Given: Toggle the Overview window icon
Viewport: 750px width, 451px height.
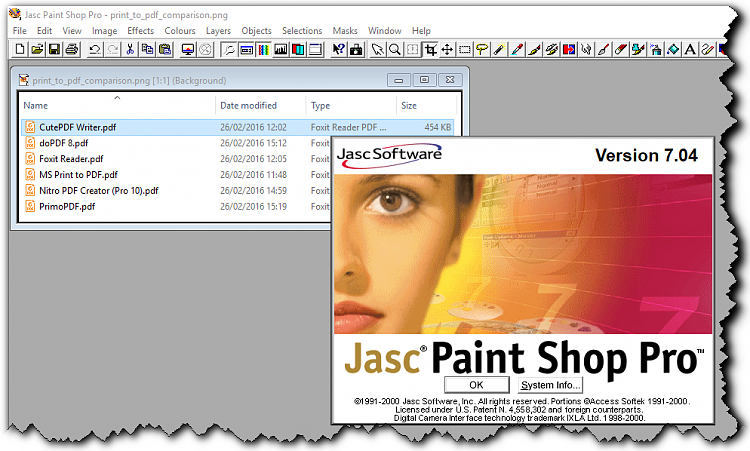Looking at the screenshot, I should (315, 49).
